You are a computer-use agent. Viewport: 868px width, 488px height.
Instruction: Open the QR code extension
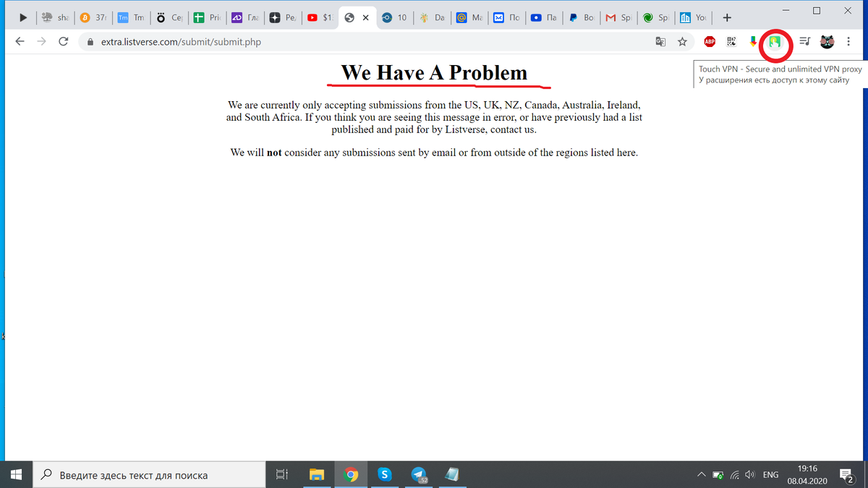pyautogui.click(x=731, y=42)
